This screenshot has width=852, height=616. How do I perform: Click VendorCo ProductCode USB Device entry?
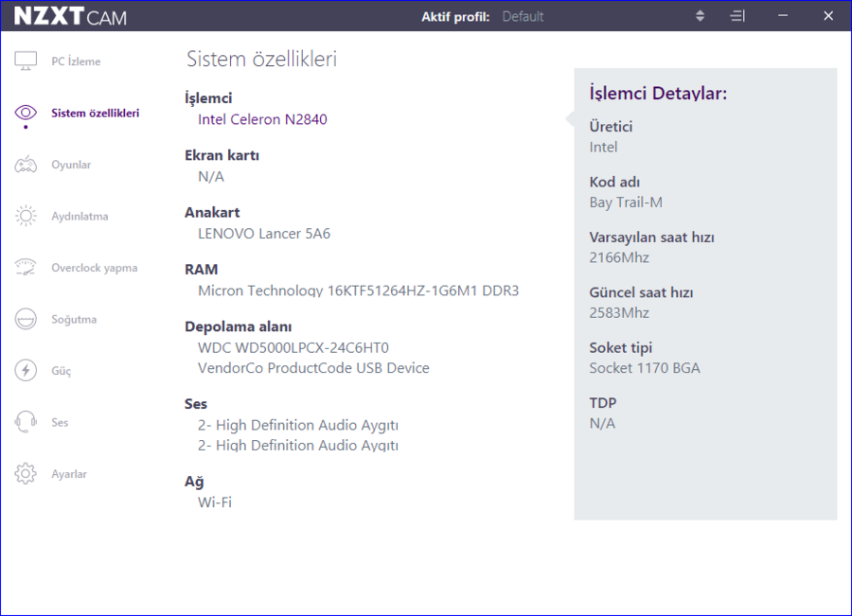click(313, 368)
